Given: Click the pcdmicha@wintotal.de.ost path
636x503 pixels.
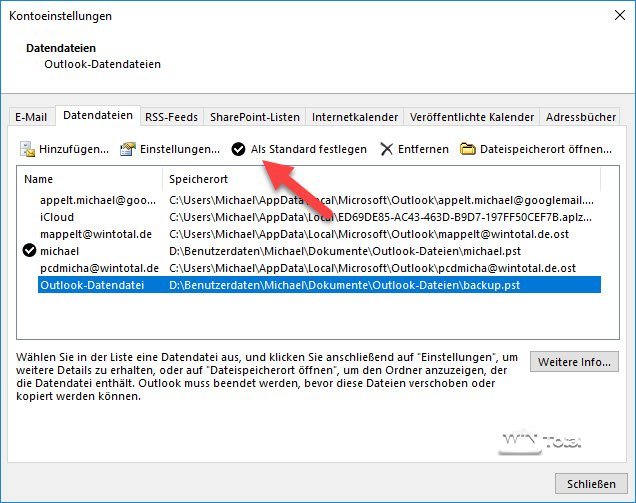Looking at the screenshot, I should click(372, 268).
